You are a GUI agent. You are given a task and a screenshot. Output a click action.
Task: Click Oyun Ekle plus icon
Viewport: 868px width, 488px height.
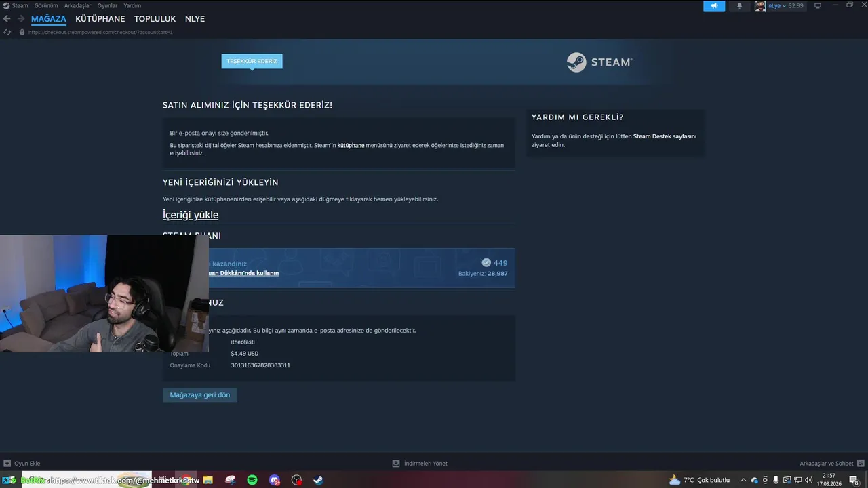pyautogui.click(x=7, y=464)
